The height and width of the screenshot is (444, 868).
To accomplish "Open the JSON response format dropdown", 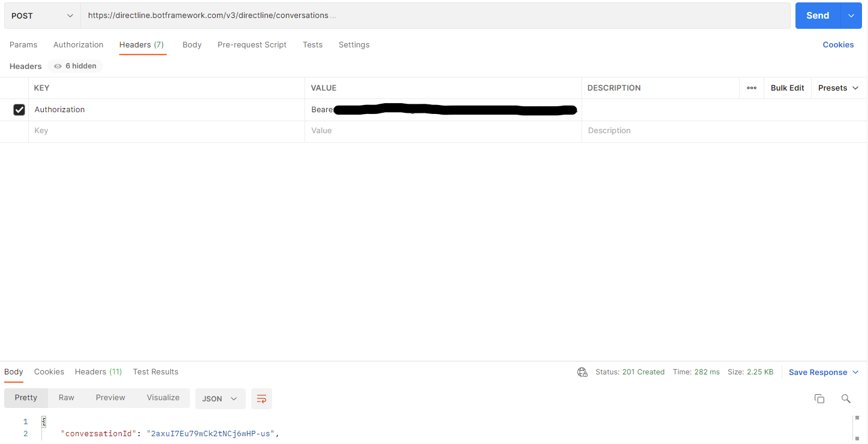I will pyautogui.click(x=220, y=398).
